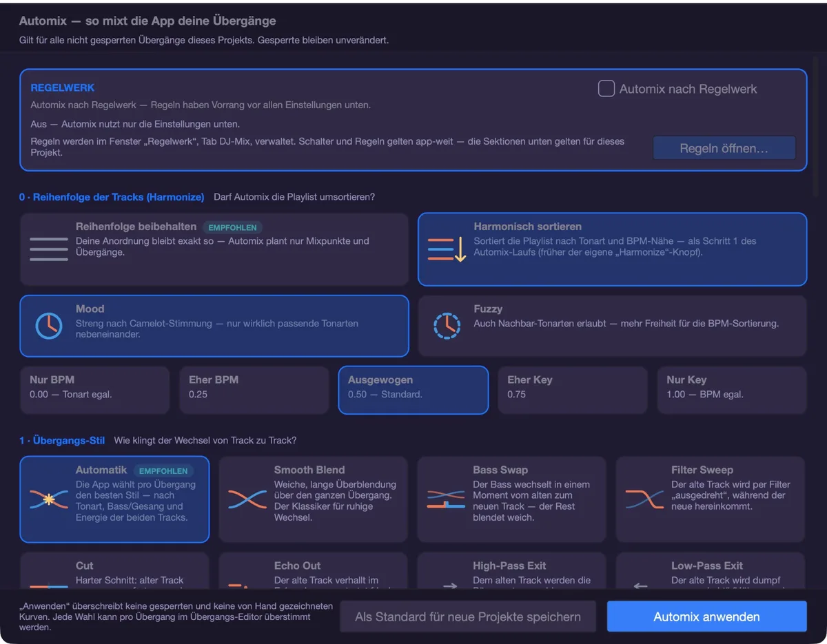827x644 pixels.
Task: Click the EMPFOHLEN badge beside Reihenfolge beibehalten
Action: (x=232, y=227)
